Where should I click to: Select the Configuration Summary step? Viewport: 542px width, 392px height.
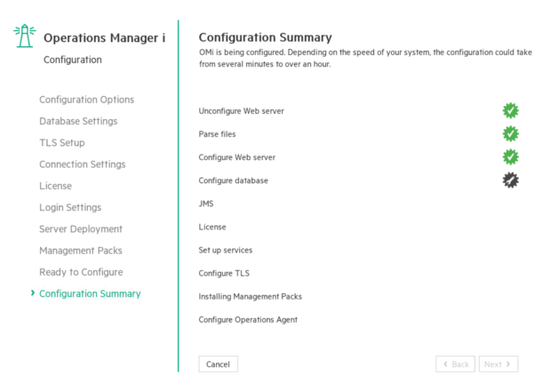90,293
